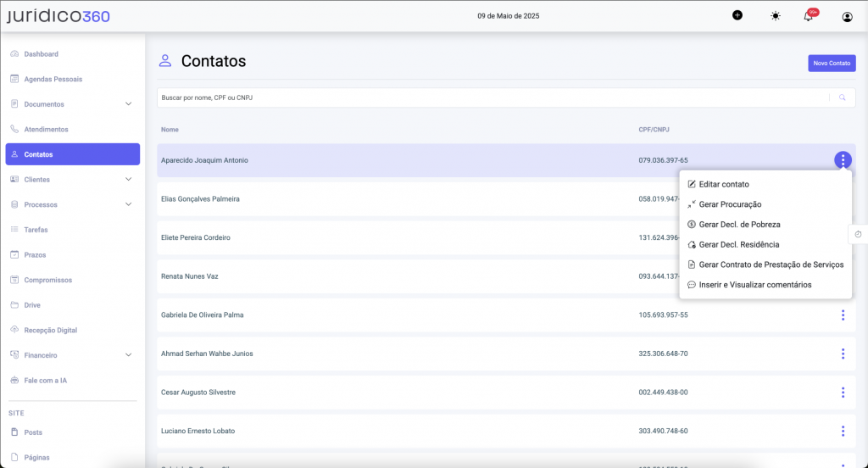Expand the Documentos submenu chevron
The width and height of the screenshot is (868, 468).
[129, 104]
